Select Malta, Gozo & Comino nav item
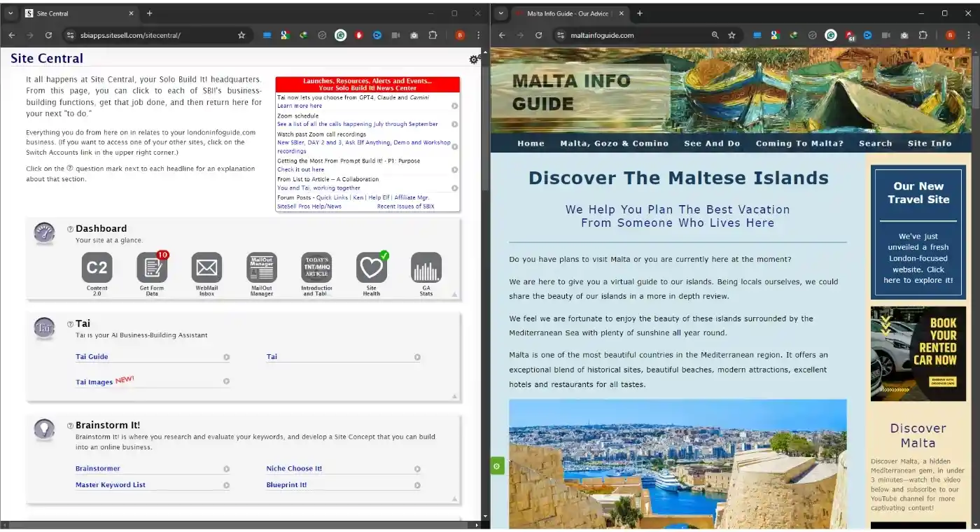980x532 pixels. (614, 143)
